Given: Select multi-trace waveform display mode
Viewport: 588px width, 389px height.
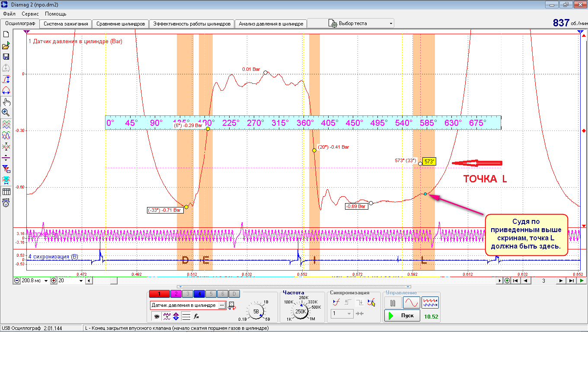Looking at the screenshot, I should [x=430, y=303].
